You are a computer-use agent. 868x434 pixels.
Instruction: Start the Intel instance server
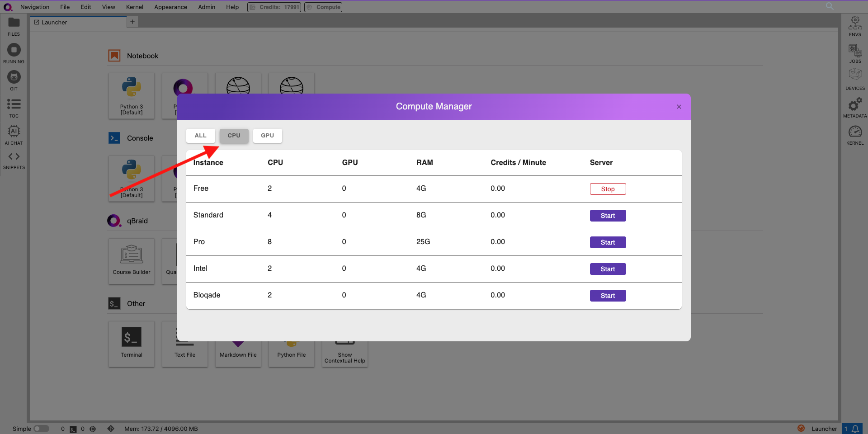[608, 269]
